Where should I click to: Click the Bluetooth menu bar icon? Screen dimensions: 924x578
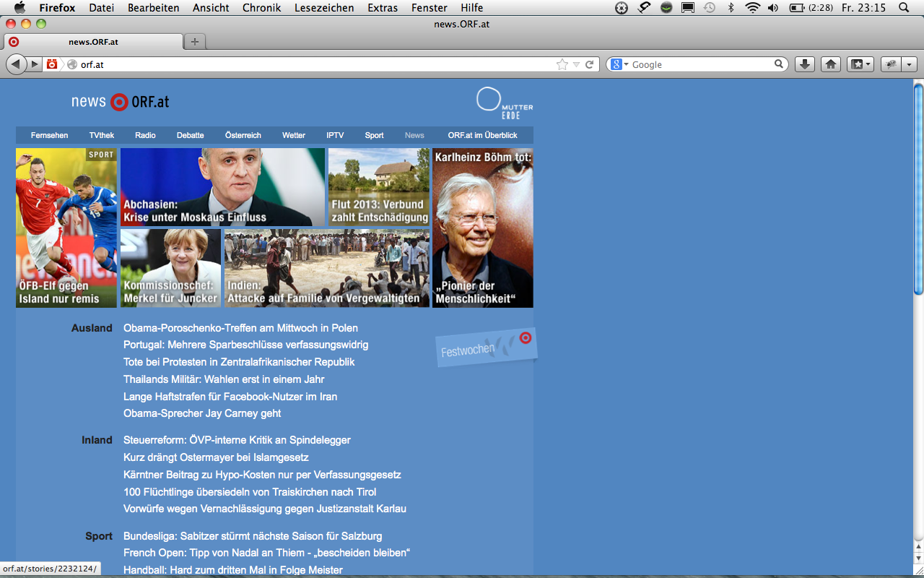[x=731, y=8]
